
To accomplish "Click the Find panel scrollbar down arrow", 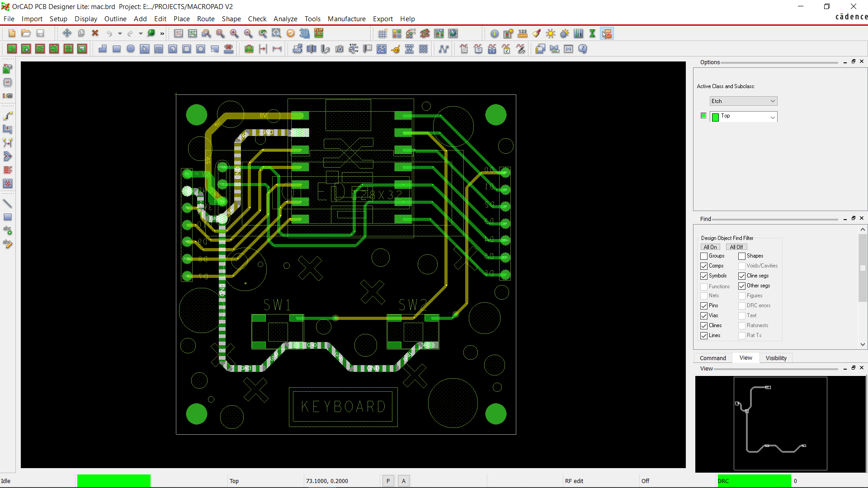I will pos(863,344).
